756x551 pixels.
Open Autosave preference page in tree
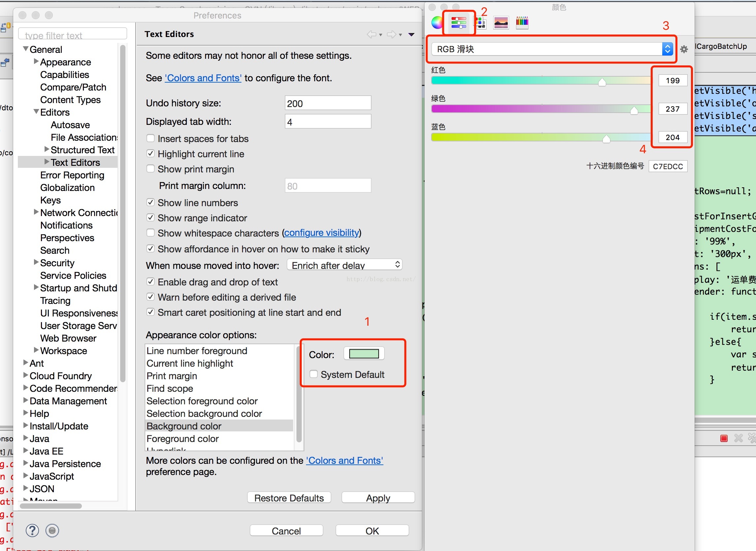pos(70,125)
